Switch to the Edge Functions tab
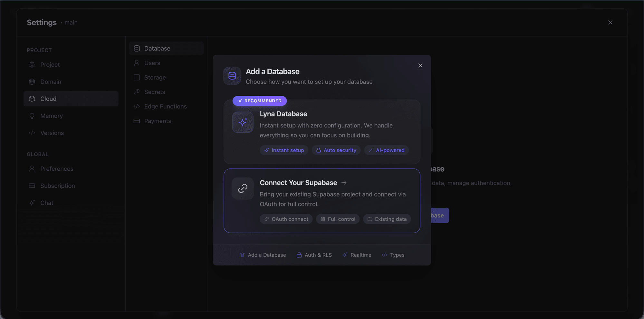 tap(166, 106)
